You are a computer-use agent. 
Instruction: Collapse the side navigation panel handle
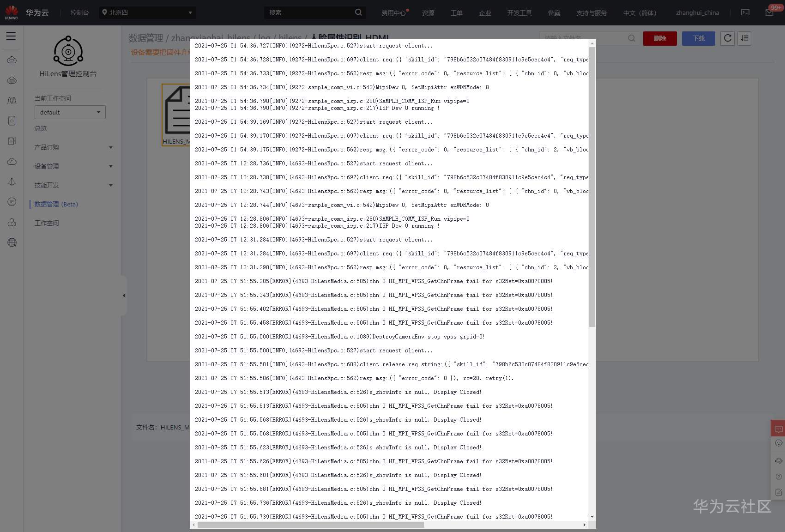[124, 296]
